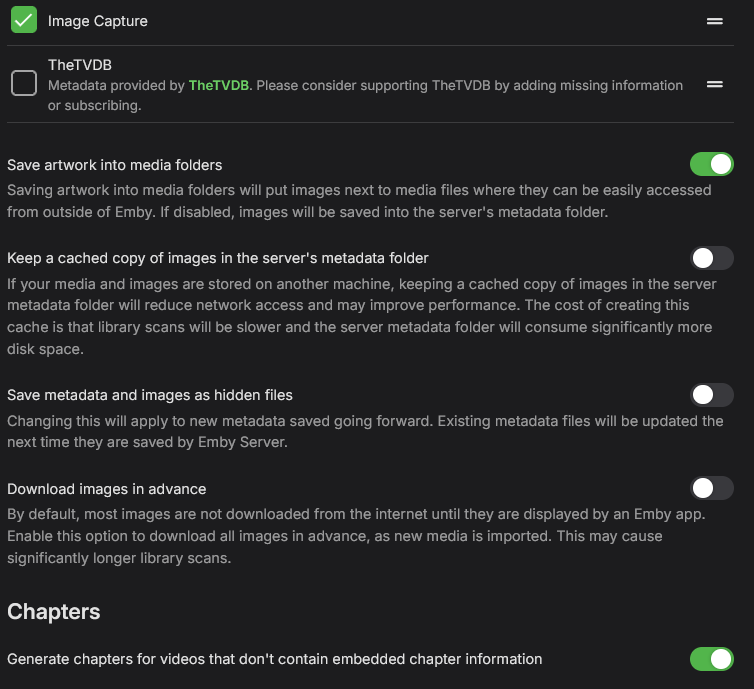The image size is (754, 689).
Task: Click the Image Capture label text
Action: 97,21
